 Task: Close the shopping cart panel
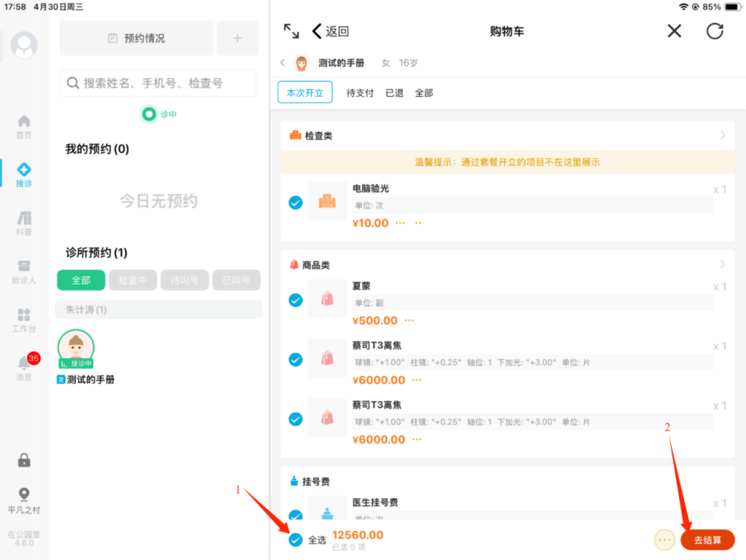click(674, 31)
